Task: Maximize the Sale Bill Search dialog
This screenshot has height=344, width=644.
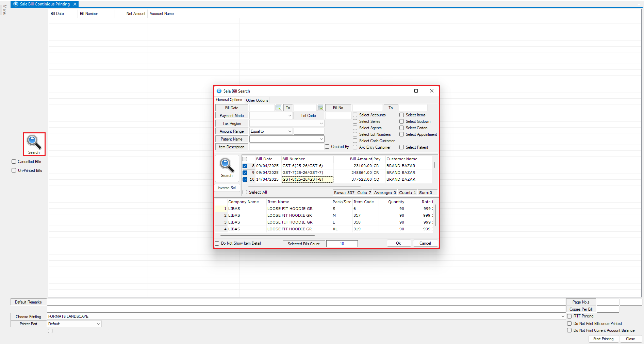Action: point(416,91)
